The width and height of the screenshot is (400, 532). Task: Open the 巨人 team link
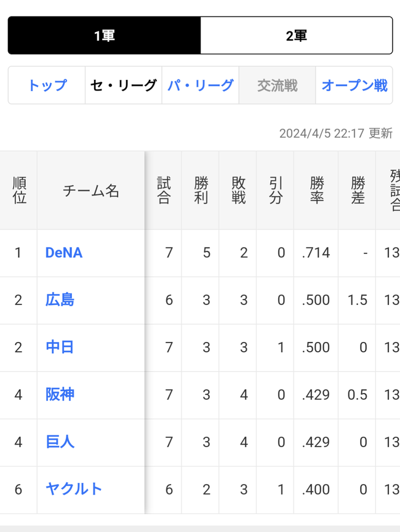tap(60, 442)
